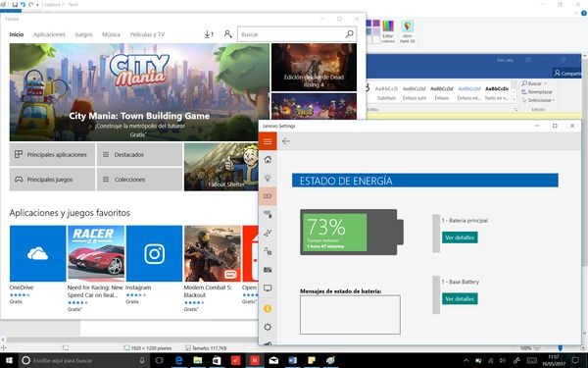Go back using Lenovo Settings arrow

286,141
